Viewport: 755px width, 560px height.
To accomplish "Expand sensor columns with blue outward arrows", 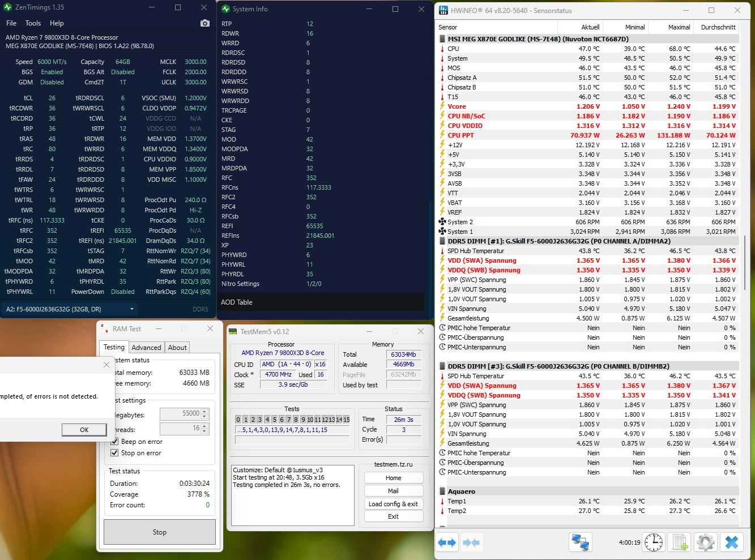I will [x=447, y=542].
